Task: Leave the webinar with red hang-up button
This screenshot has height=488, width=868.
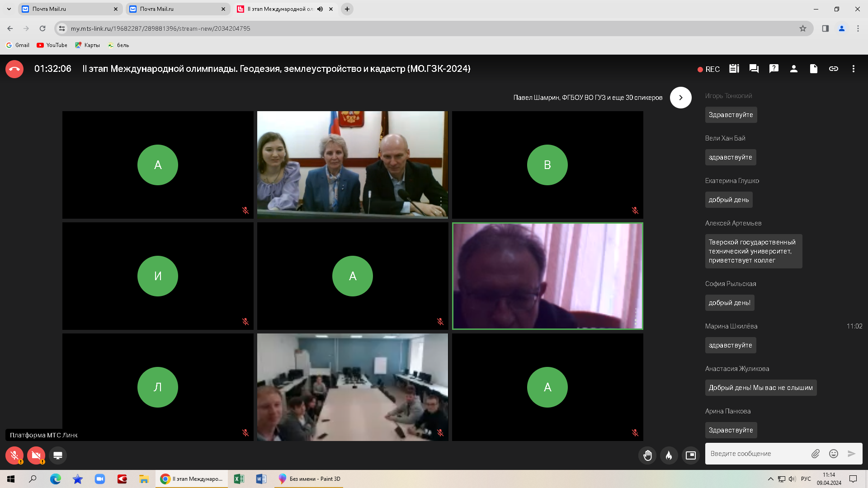Action: (14, 69)
